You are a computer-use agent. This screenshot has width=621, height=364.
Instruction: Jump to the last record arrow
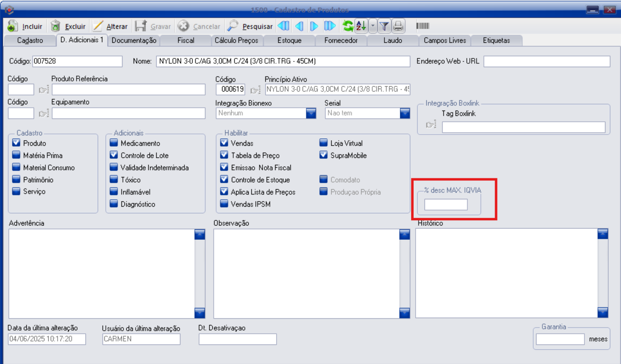point(330,26)
